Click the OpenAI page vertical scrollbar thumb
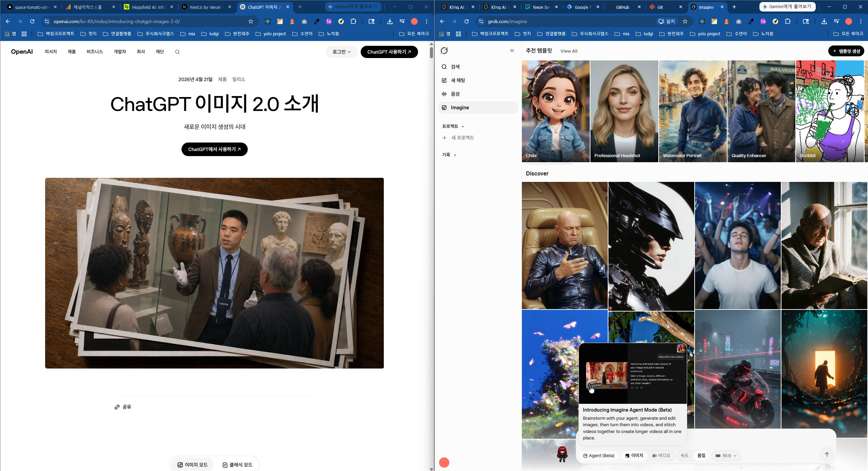This screenshot has width=868, height=471. 431,53
